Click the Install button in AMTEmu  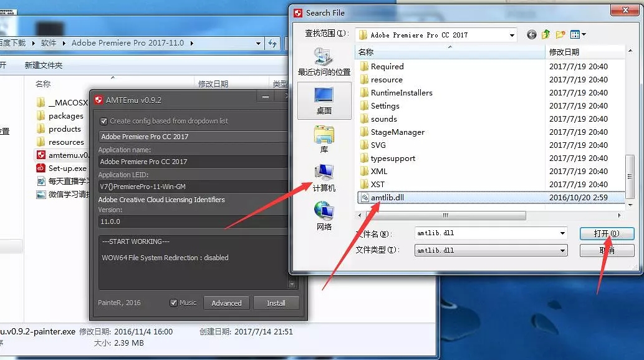point(276,303)
